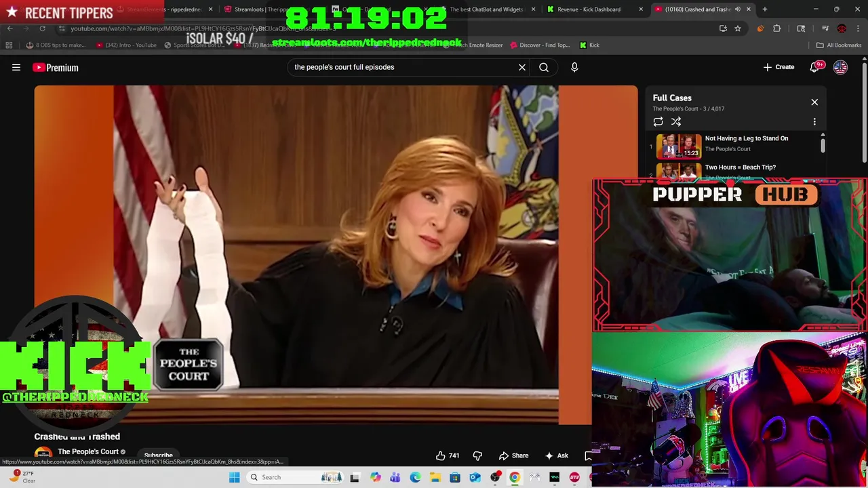
Task: Open the '8 OBS tips to make' bookmark
Action: [x=56, y=45]
